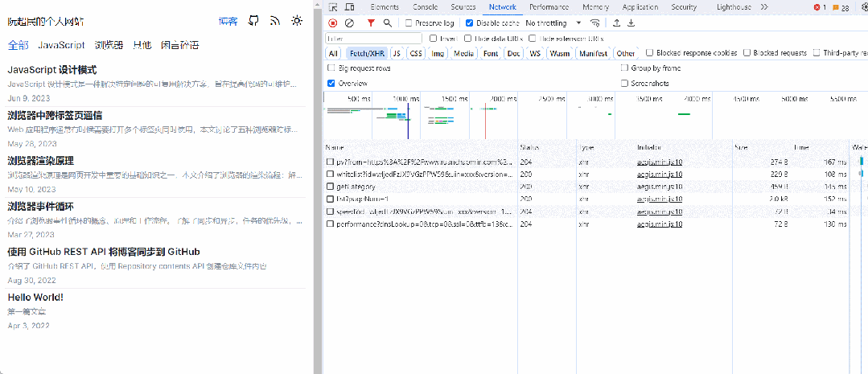The width and height of the screenshot is (868, 374).
Task: Export HAR file with download arrow
Action: click(631, 23)
